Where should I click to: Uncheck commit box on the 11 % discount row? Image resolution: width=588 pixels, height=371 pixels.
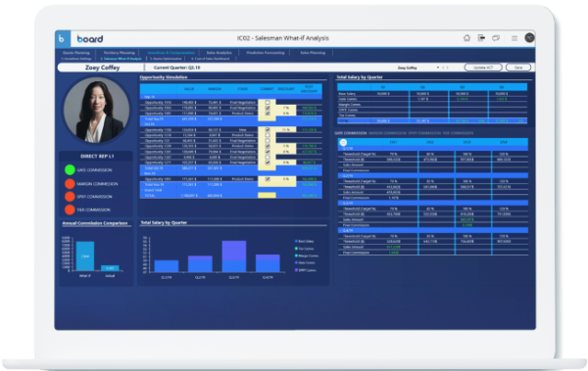point(268,129)
